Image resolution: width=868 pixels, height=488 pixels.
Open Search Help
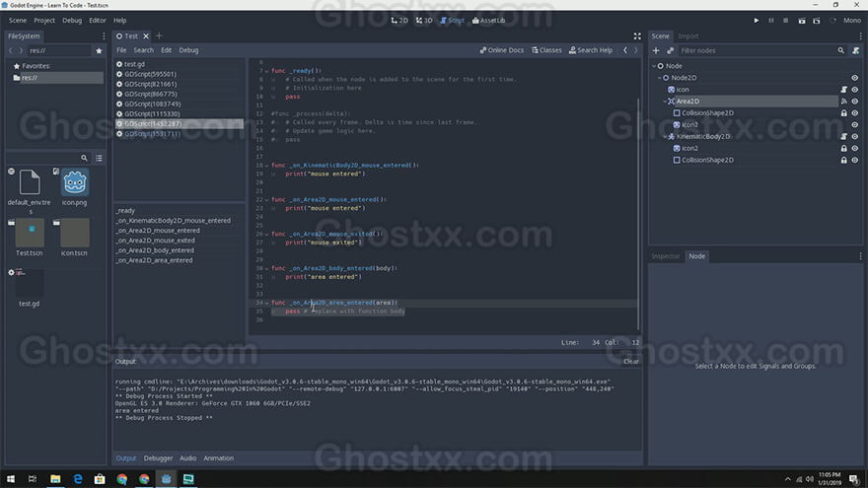pos(591,50)
